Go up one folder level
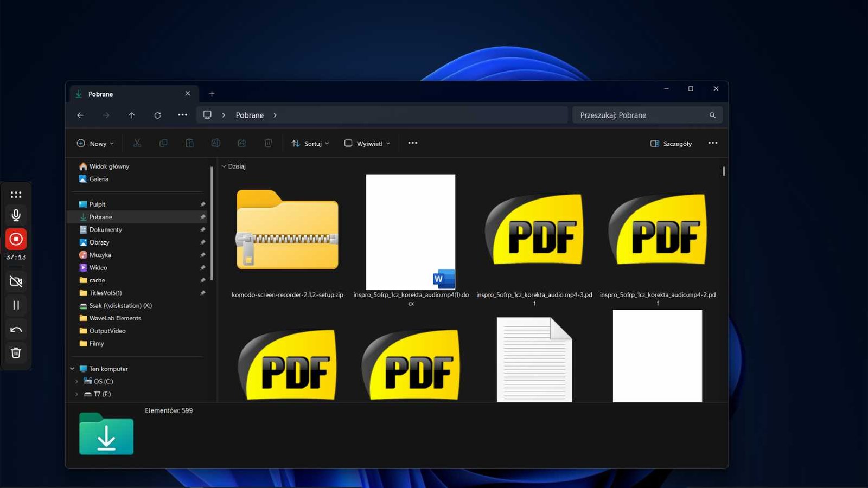 click(131, 115)
